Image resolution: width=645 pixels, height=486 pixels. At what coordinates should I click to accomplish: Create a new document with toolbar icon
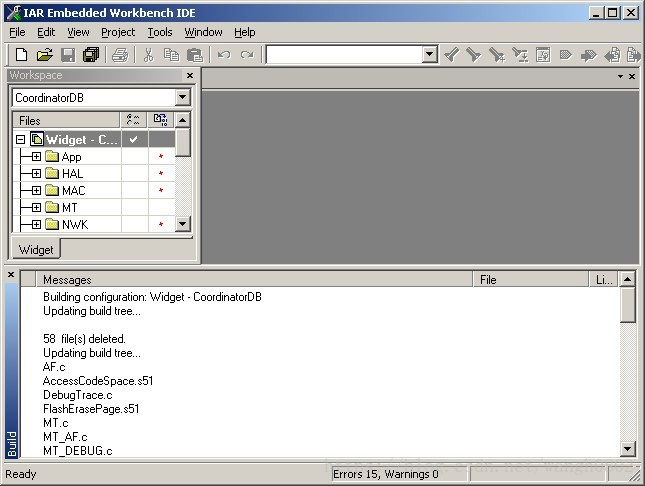coord(21,54)
